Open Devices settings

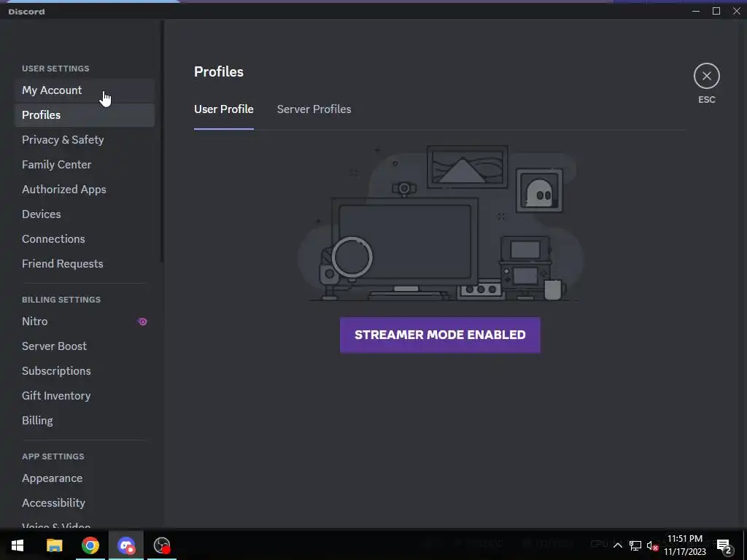[x=85, y=214]
